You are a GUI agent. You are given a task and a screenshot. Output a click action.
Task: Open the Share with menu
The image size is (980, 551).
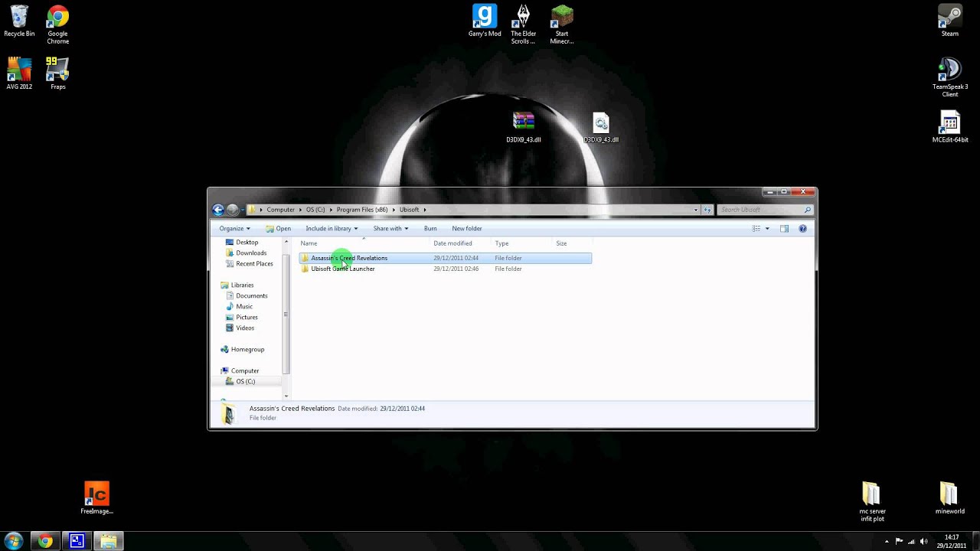pos(390,229)
